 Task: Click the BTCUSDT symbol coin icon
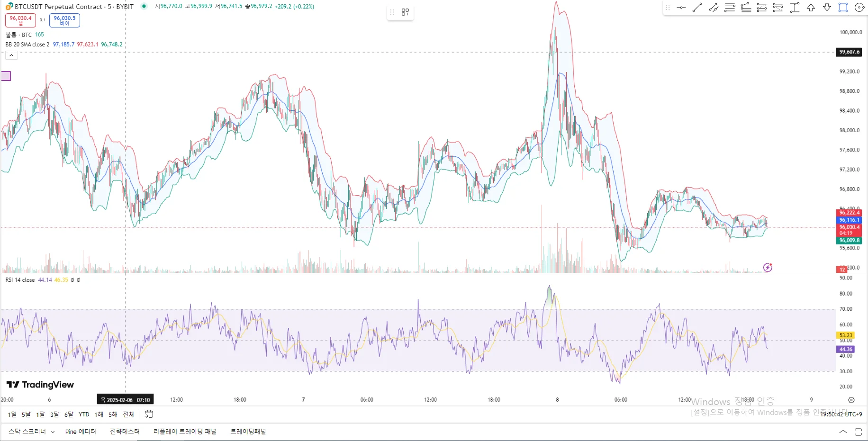pyautogui.click(x=9, y=7)
